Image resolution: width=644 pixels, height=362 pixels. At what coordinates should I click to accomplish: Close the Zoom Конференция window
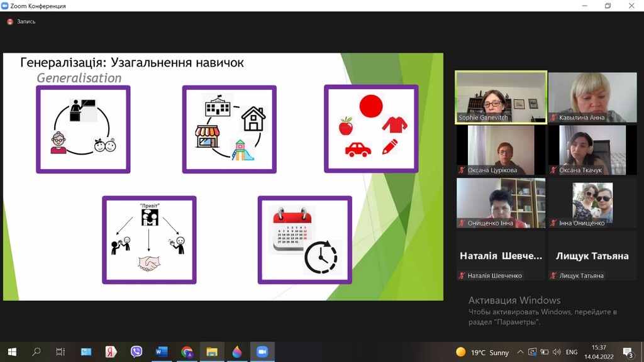click(x=631, y=6)
